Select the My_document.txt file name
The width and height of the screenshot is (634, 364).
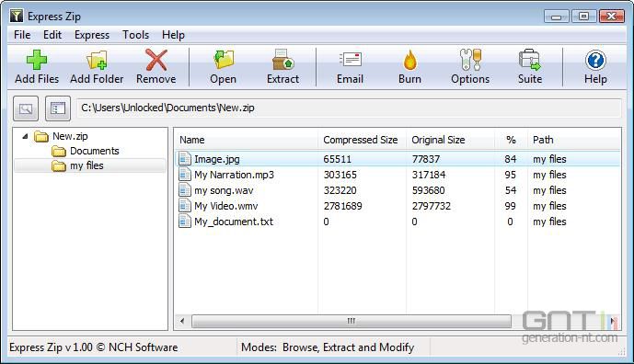(x=234, y=222)
